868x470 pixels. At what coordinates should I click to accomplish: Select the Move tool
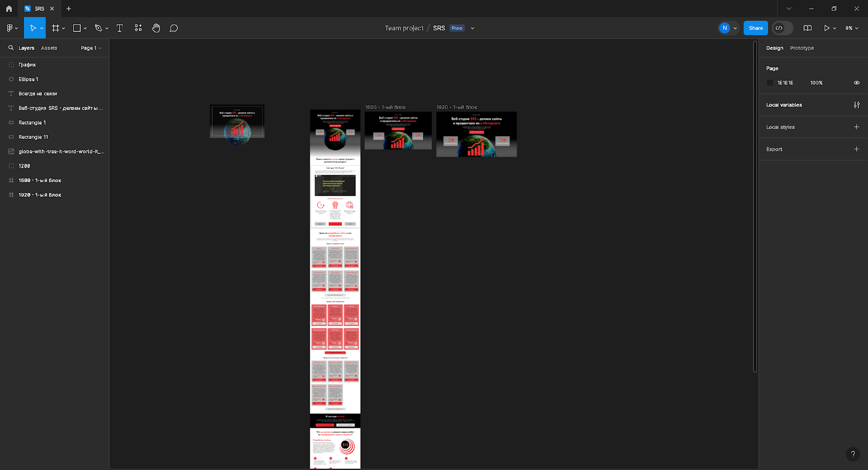pyautogui.click(x=33, y=28)
